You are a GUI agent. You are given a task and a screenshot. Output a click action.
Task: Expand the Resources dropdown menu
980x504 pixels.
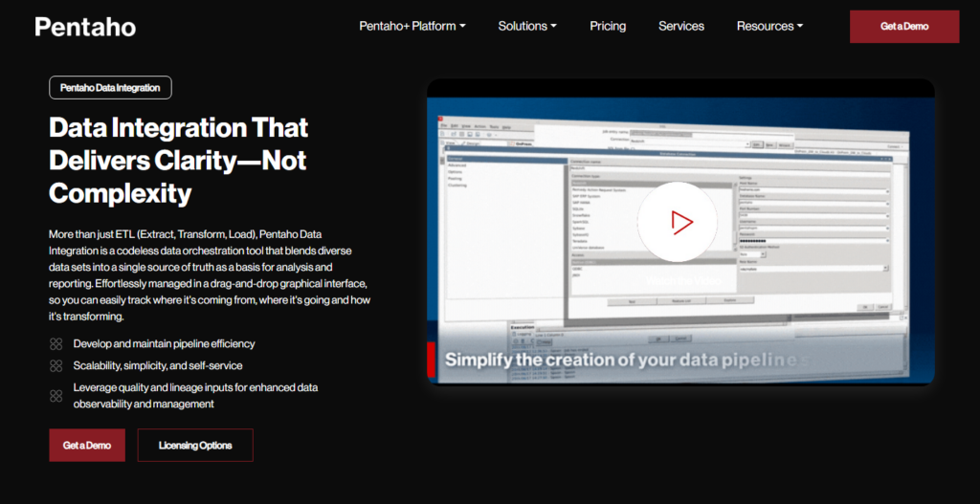point(769,26)
